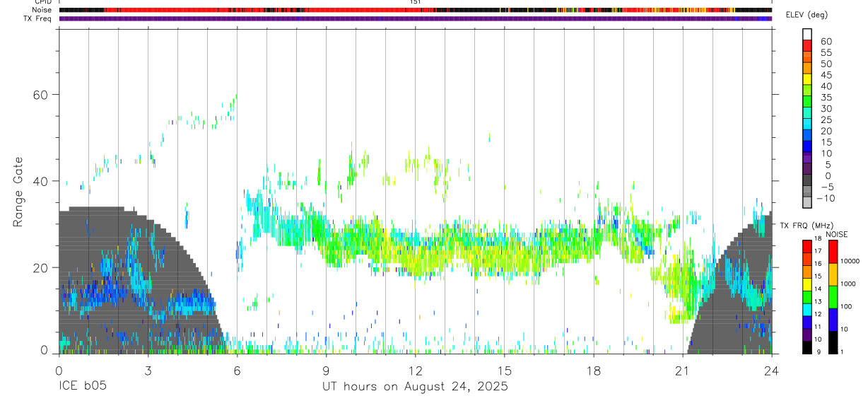Select the Range Gate axis title

click(x=18, y=193)
